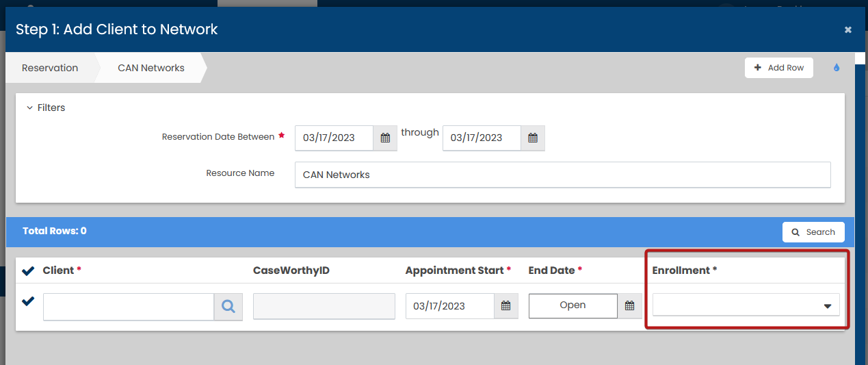The height and width of the screenshot is (365, 868).
Task: Toggle the row checkmark beside Client field
Action: click(x=28, y=301)
